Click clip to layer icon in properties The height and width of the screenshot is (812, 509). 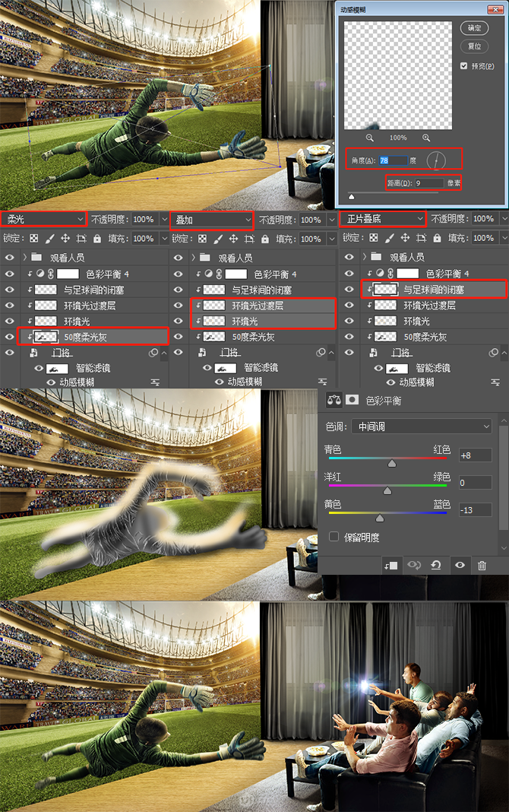tap(391, 566)
